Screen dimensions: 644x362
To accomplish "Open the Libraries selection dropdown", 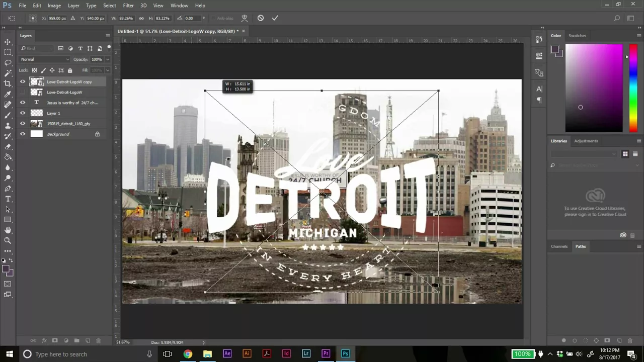I will (584, 154).
